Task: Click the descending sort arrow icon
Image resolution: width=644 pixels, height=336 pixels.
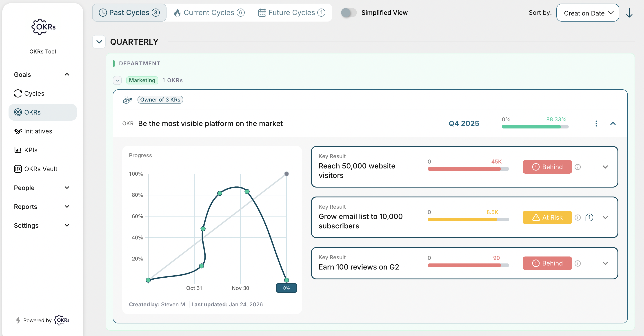Action: [629, 13]
